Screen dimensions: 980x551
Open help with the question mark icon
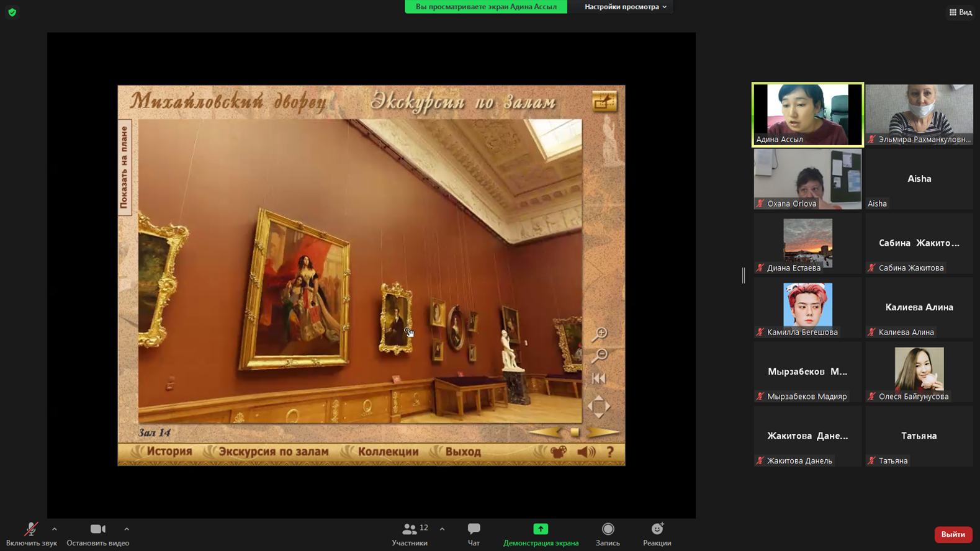point(610,452)
